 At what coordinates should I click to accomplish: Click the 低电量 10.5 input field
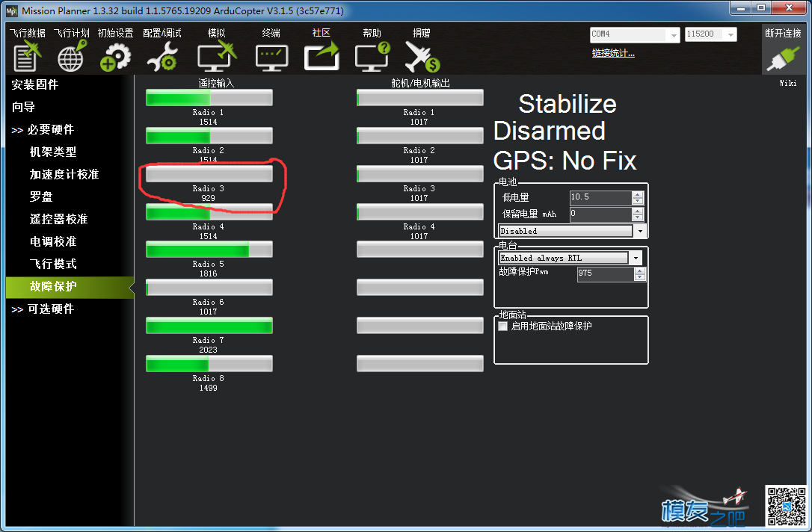point(600,198)
